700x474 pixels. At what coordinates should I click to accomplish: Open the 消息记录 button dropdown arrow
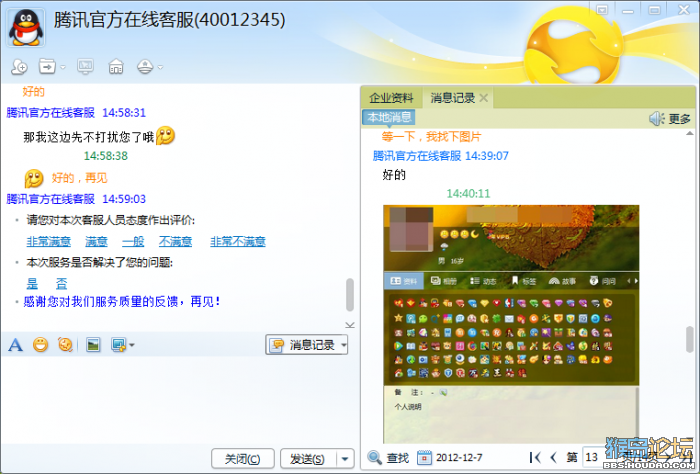tap(344, 345)
